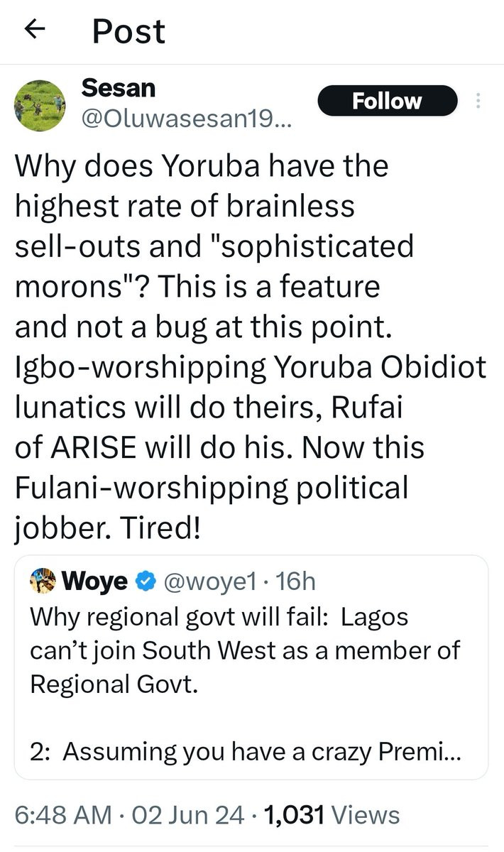Tap the Post header title
504x852 pixels.
tap(128, 31)
